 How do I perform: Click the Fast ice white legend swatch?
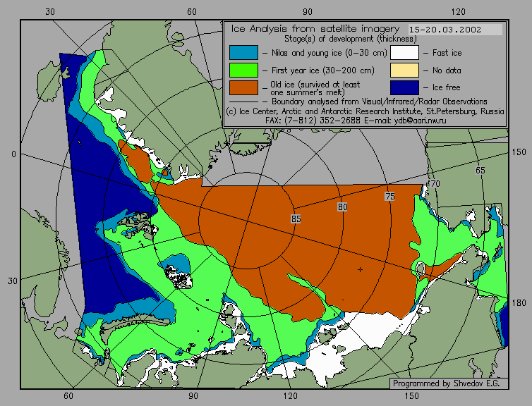(x=404, y=53)
